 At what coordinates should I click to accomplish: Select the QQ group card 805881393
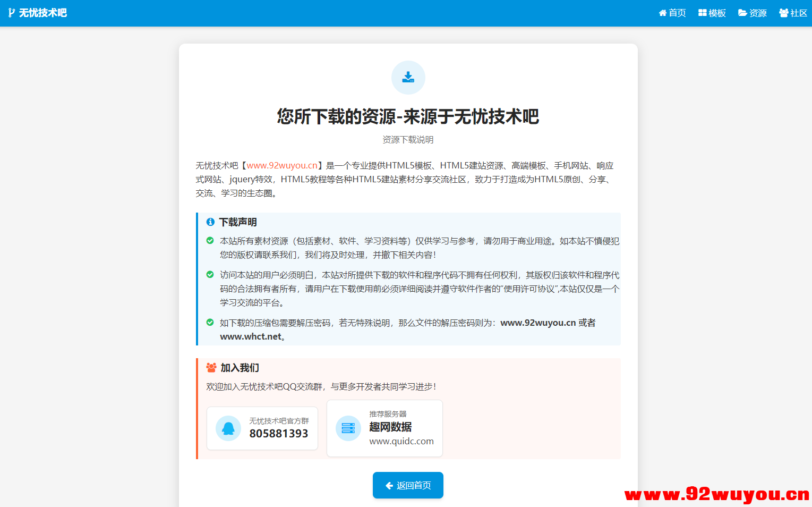coord(262,428)
